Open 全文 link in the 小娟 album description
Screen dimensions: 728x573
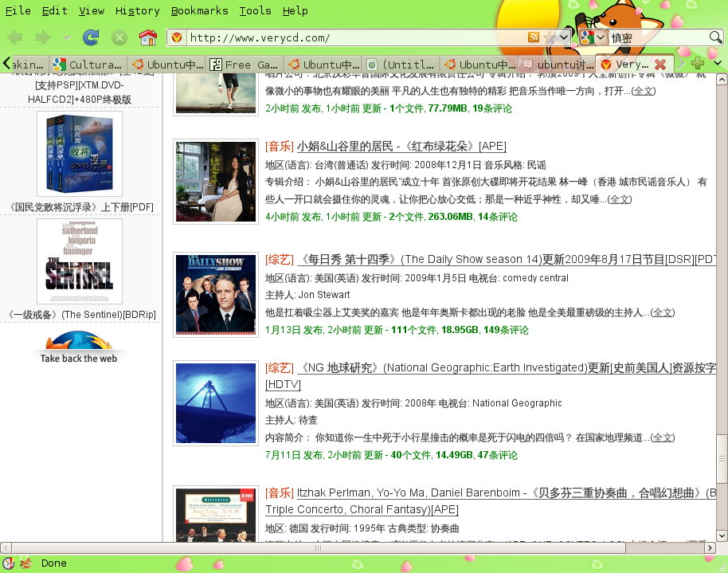(620, 199)
